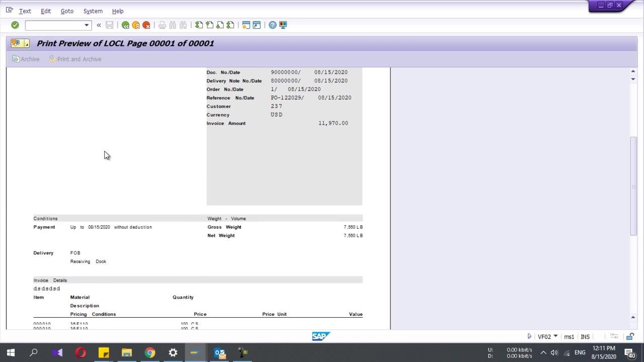Click the scroll up arrow of the preview
This screenshot has width=644, height=362.
click(633, 71)
